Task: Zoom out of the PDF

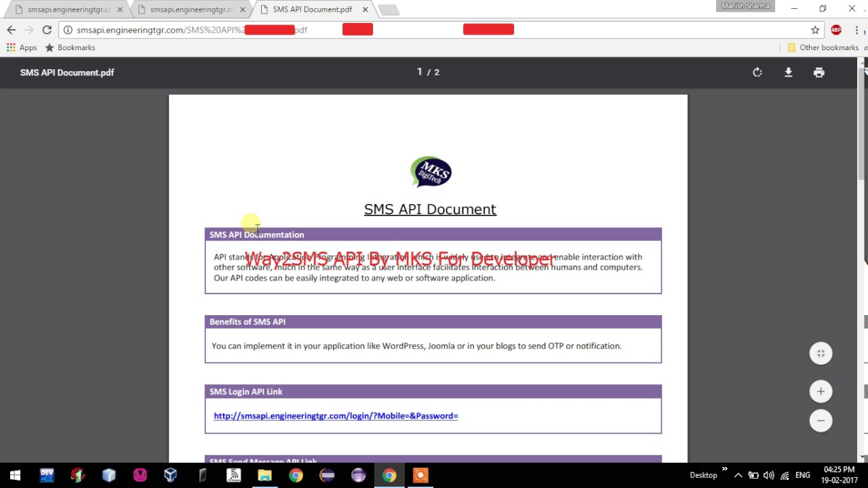Action: (821, 420)
